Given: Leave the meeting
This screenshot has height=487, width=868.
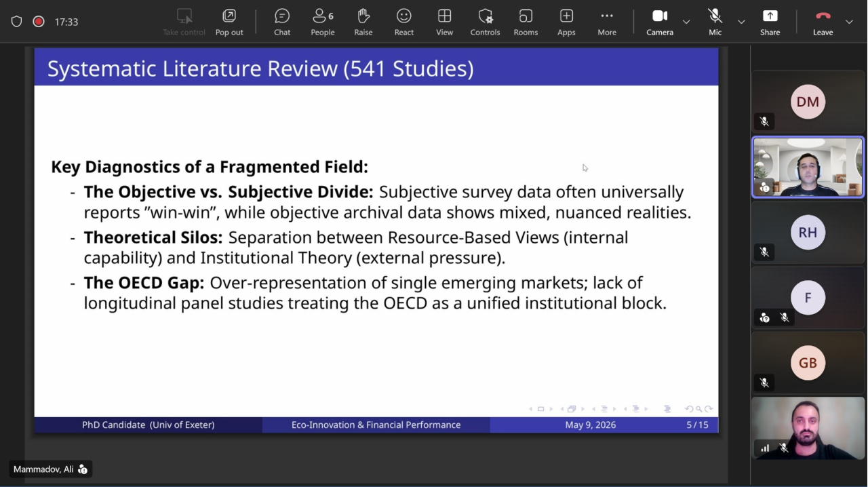Looking at the screenshot, I should [823, 22].
